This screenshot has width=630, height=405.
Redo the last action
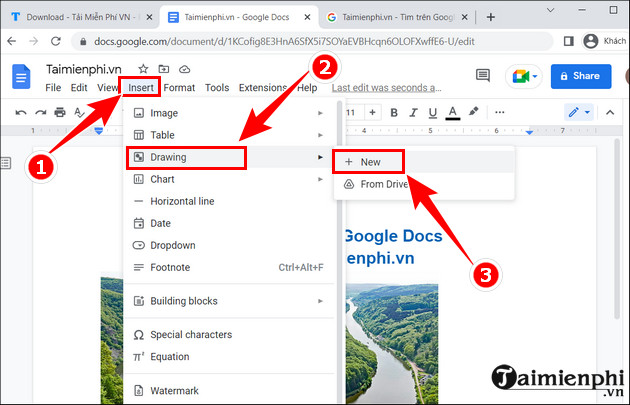(40, 112)
